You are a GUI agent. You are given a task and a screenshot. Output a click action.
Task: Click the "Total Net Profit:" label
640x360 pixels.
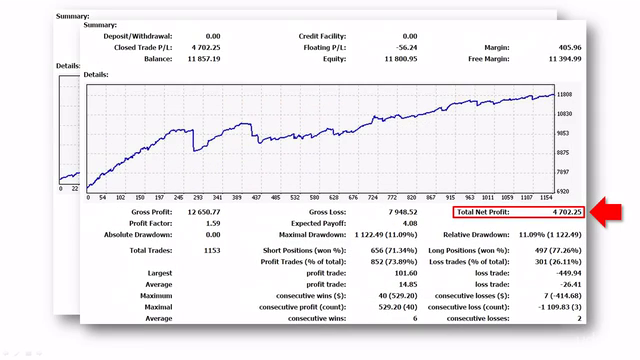483,212
